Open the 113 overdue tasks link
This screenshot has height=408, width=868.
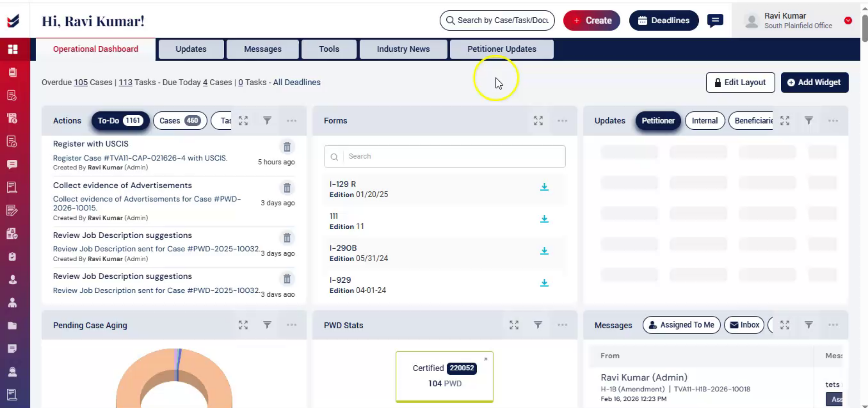[x=125, y=82]
